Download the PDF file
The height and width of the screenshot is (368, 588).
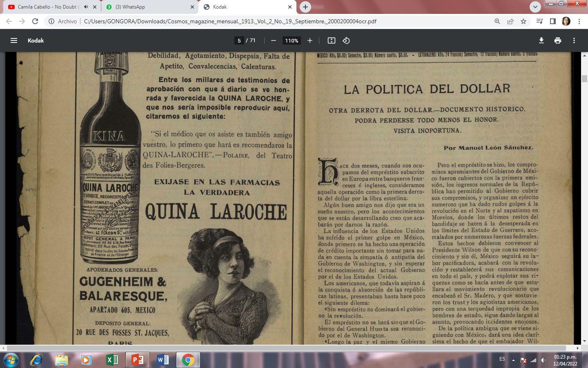pyautogui.click(x=541, y=40)
